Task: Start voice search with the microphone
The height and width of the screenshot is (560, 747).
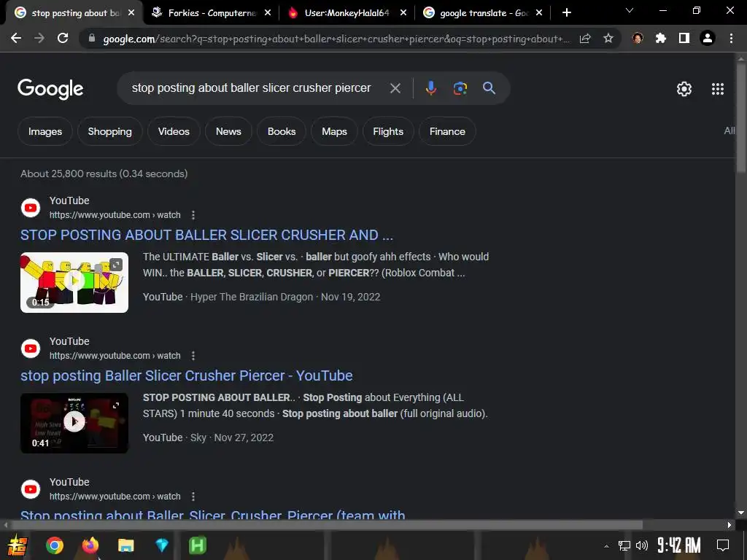Action: (x=430, y=88)
